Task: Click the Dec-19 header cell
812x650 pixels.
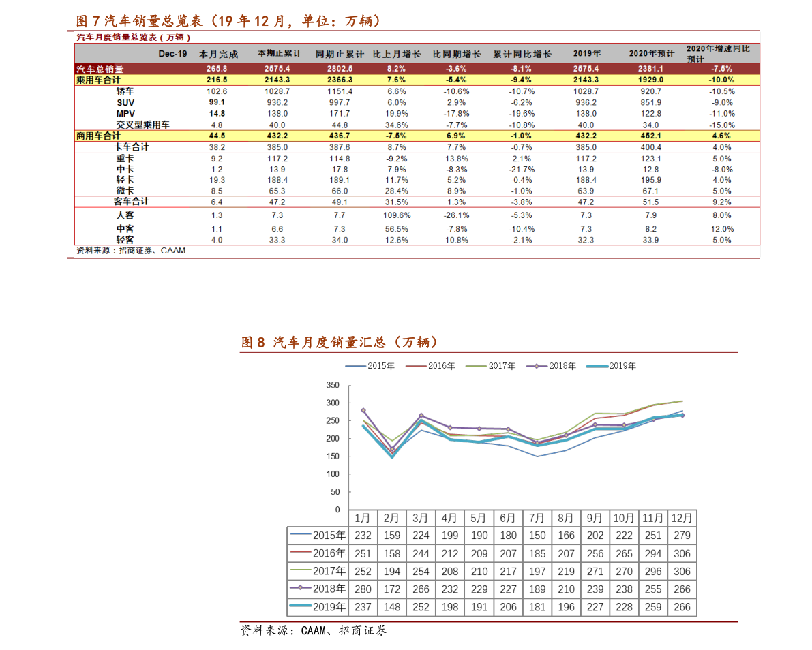Action: coord(172,54)
